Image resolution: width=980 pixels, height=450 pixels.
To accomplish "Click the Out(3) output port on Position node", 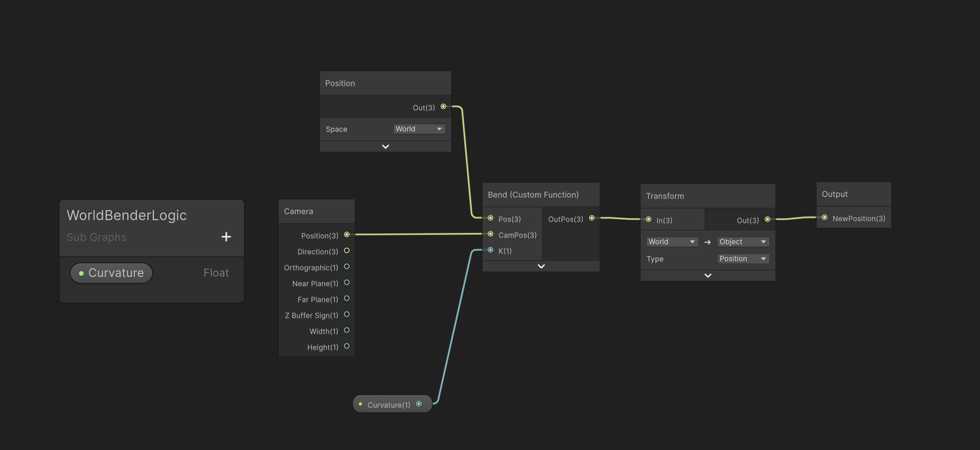I will click(444, 107).
